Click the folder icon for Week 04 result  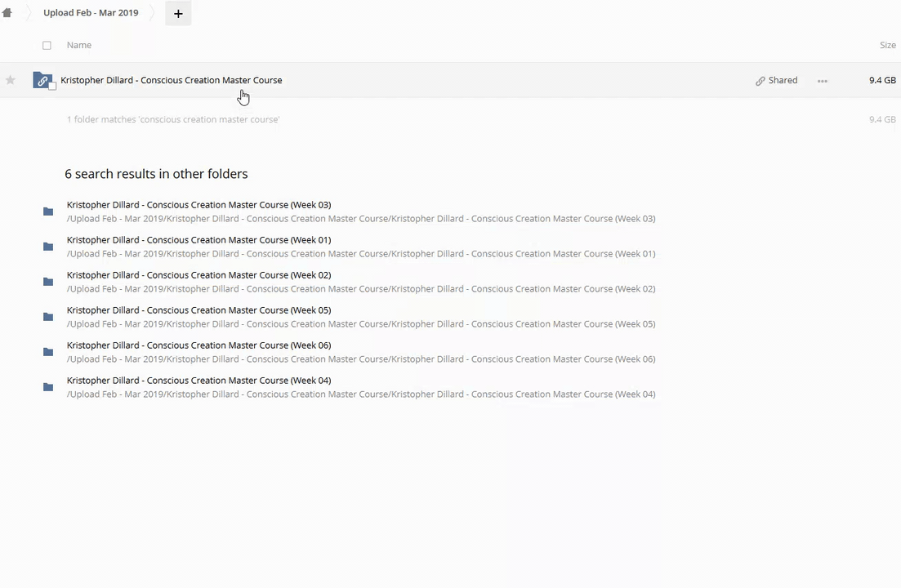48,387
